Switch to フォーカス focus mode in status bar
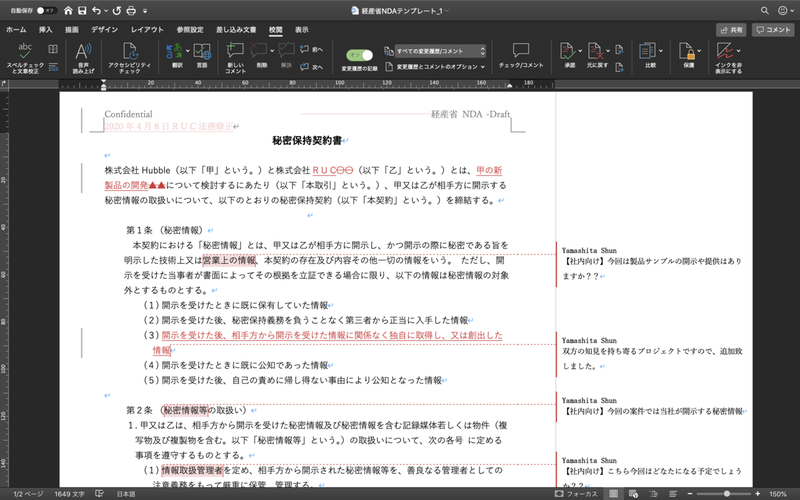Image resolution: width=800 pixels, height=500 pixels. (x=577, y=494)
